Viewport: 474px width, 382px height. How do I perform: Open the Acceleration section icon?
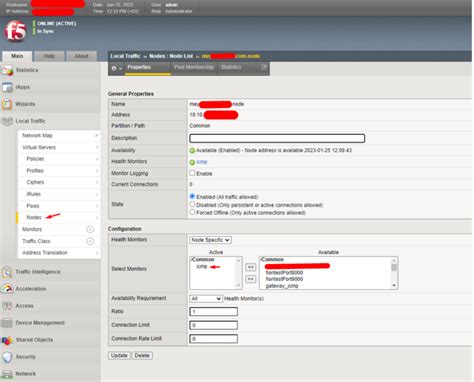pyautogui.click(x=7, y=289)
